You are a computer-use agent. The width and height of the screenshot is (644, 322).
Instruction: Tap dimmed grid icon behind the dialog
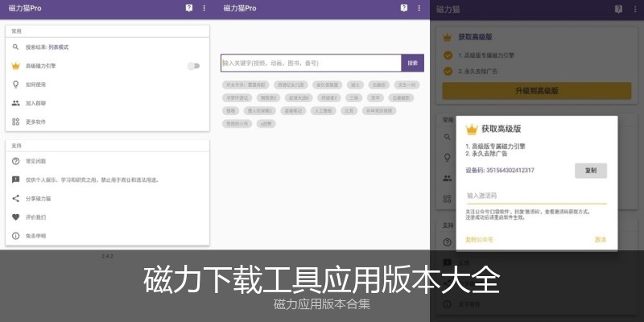click(x=448, y=199)
